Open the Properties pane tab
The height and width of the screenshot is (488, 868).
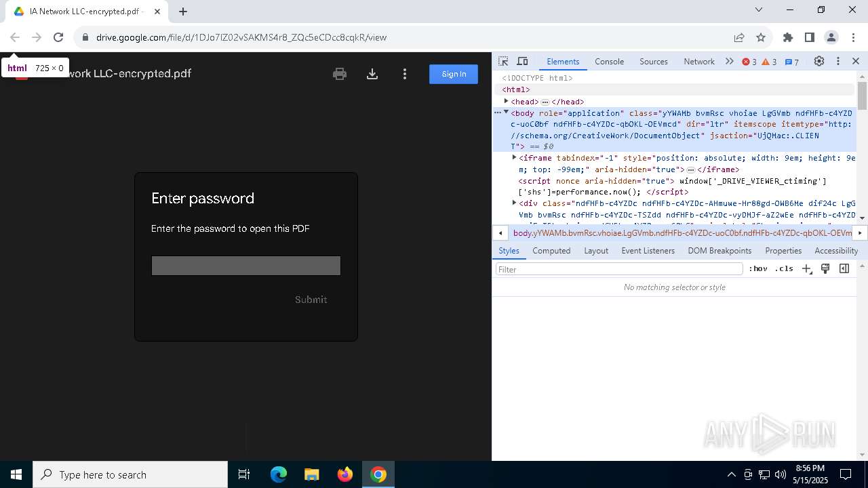point(783,251)
